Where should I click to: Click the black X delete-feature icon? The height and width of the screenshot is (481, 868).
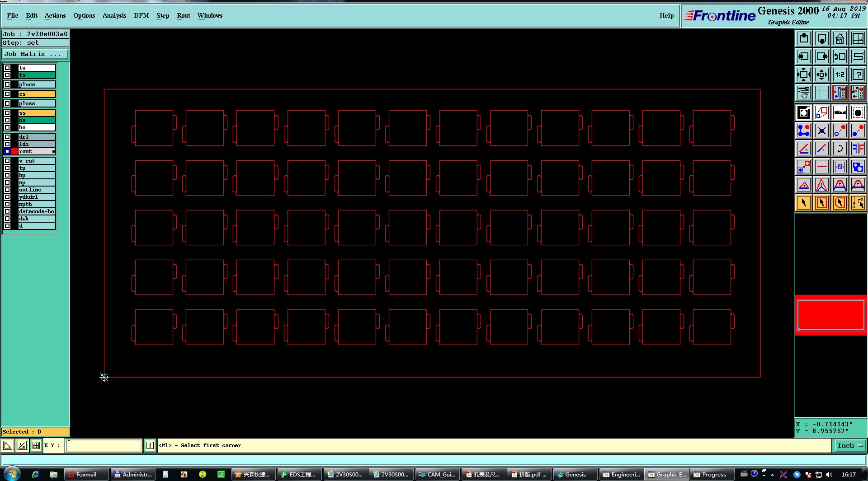822,131
